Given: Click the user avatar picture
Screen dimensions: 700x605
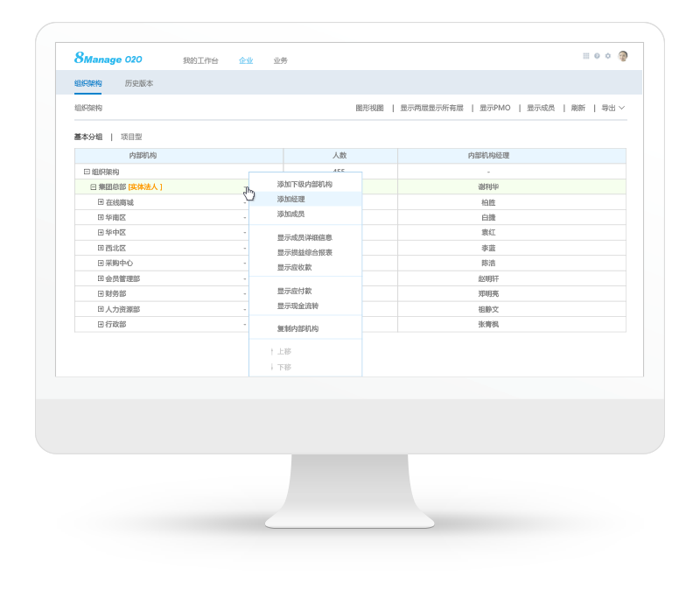Looking at the screenshot, I should pos(623,56).
